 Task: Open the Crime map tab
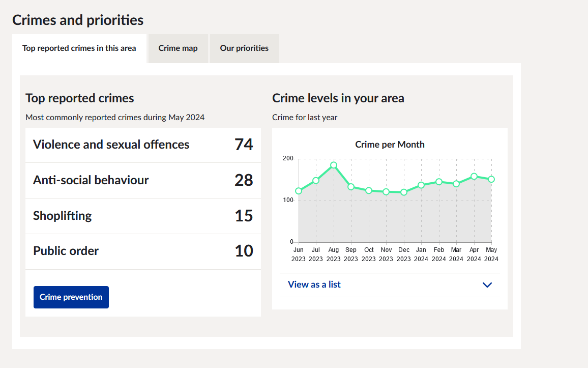[178, 48]
